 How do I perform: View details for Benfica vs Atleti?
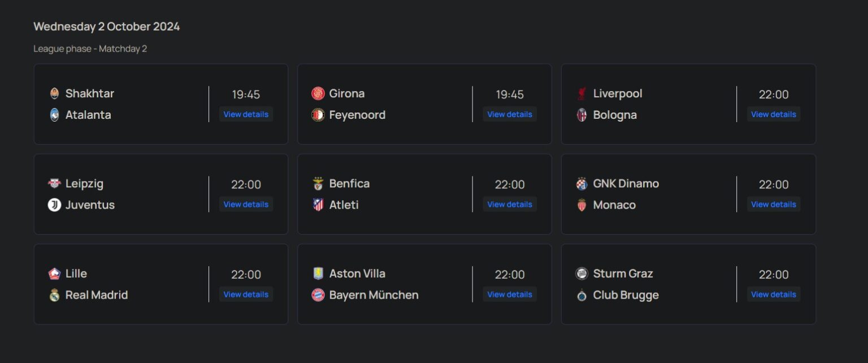510,204
